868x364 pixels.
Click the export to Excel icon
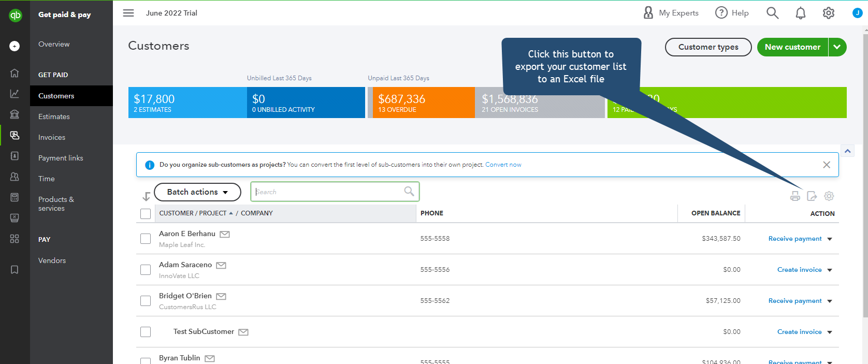812,196
